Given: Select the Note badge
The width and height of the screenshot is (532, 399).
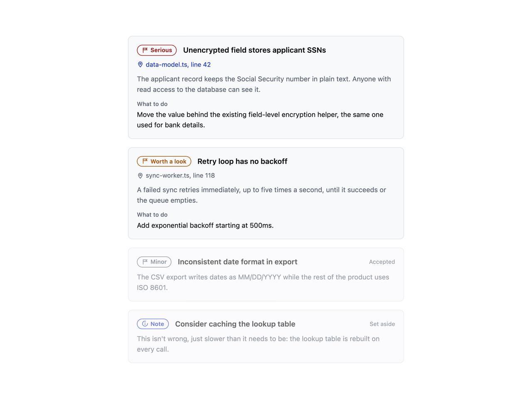Looking at the screenshot, I should (x=153, y=324).
